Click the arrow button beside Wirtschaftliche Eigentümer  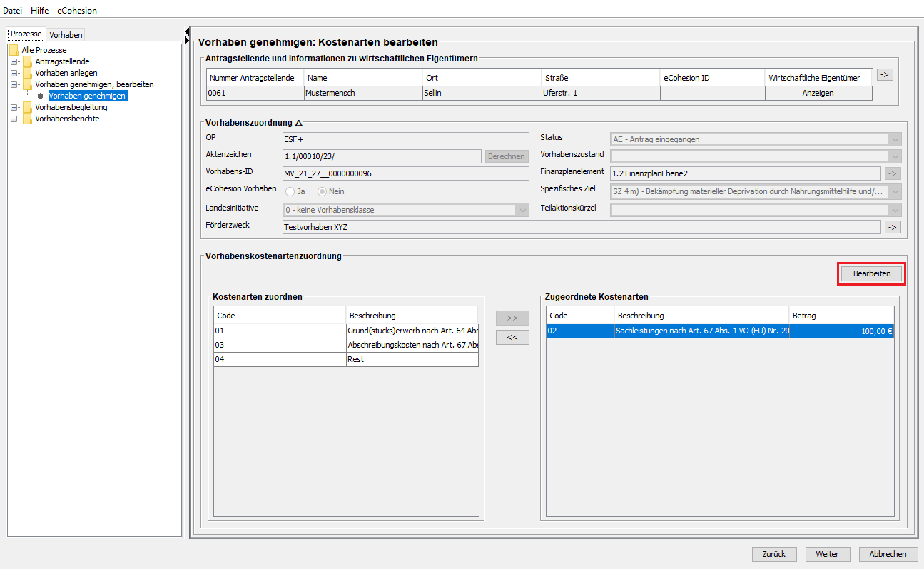click(885, 75)
